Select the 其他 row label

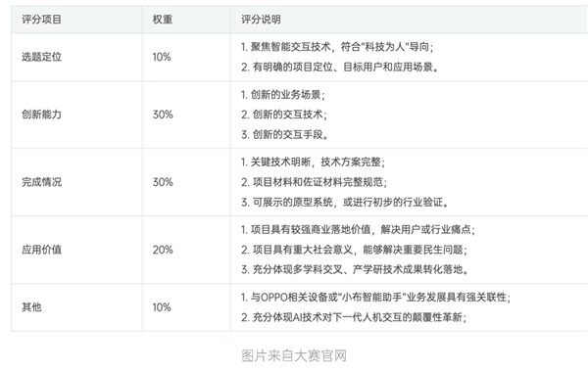tap(31, 307)
